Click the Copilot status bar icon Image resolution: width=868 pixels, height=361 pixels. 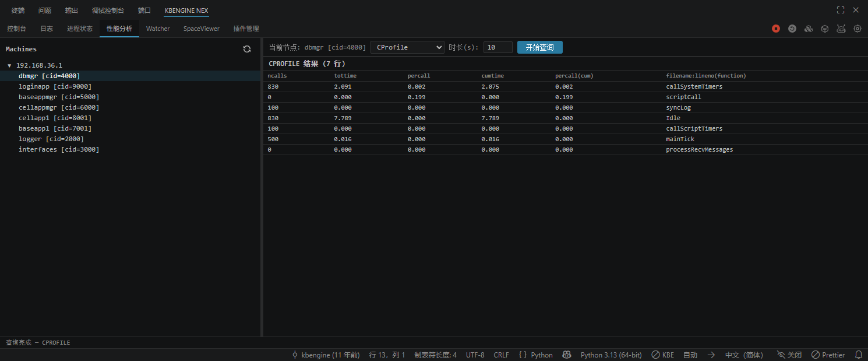coord(566,355)
